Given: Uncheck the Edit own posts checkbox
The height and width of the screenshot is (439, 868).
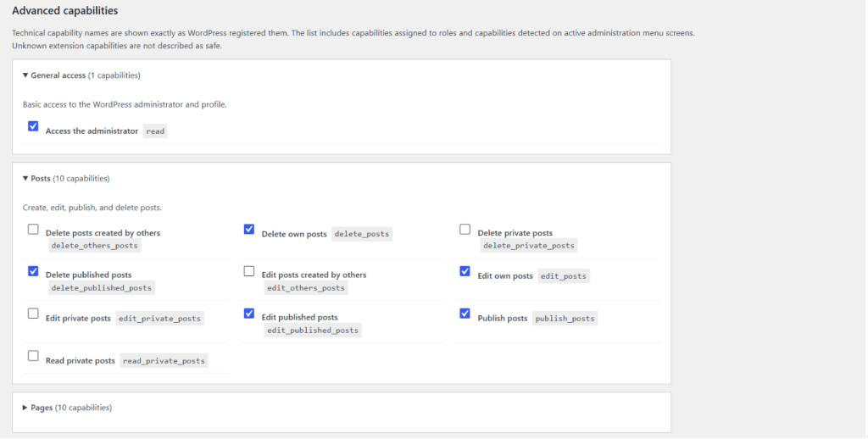Looking at the screenshot, I should coord(465,271).
